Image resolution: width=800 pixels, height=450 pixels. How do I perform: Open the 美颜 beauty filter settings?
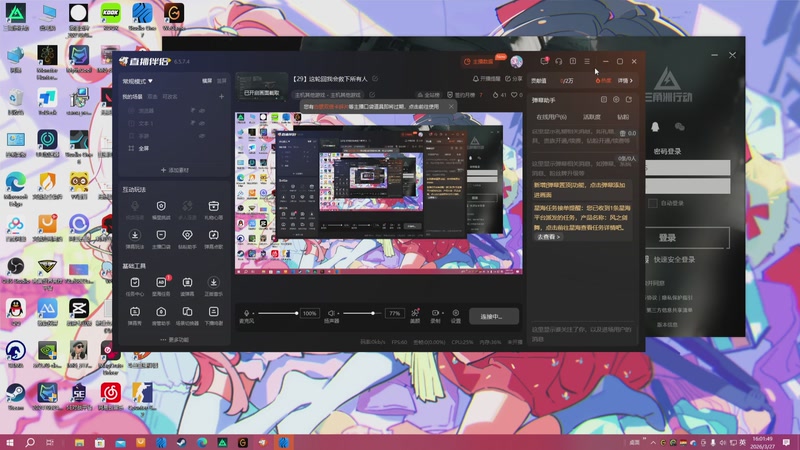click(415, 316)
